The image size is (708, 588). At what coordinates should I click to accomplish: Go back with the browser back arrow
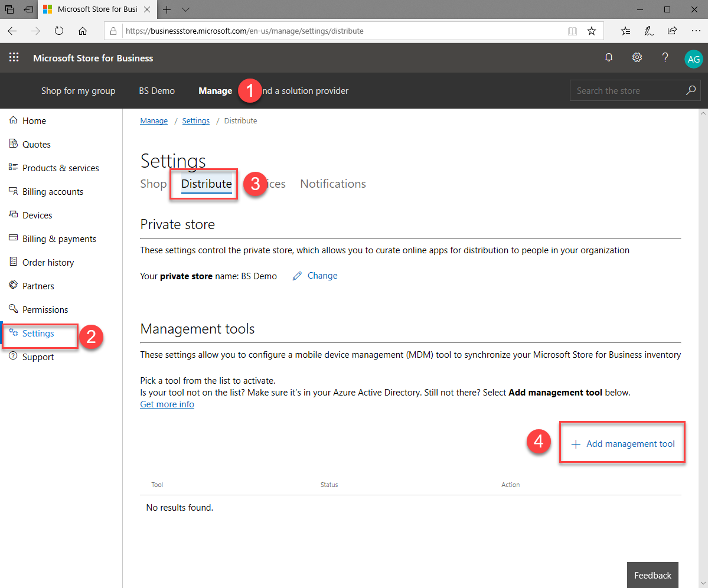(12, 31)
